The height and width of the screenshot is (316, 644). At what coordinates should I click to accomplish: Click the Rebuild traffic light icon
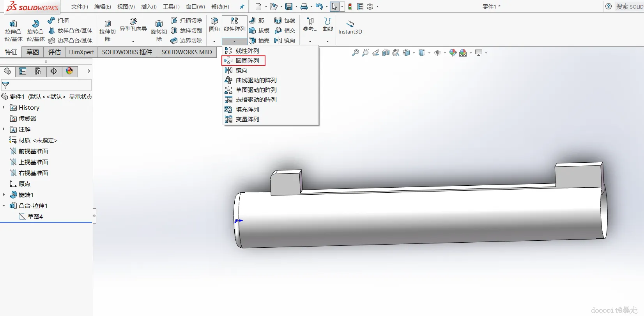click(350, 7)
